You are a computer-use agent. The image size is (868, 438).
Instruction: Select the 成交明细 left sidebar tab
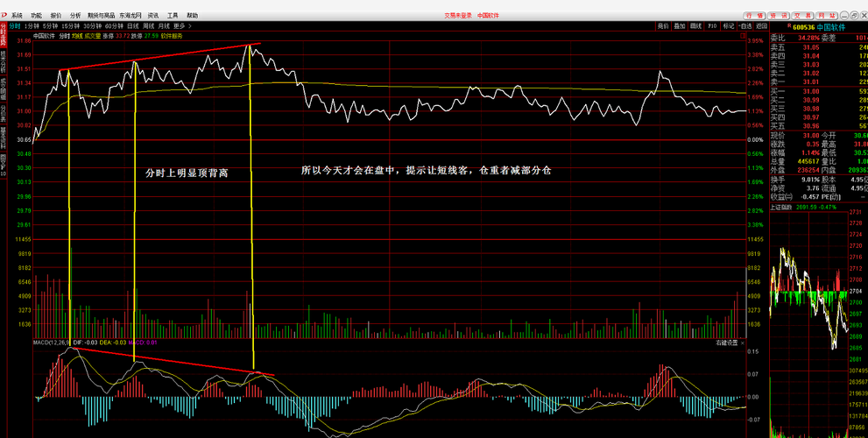tap(4, 89)
